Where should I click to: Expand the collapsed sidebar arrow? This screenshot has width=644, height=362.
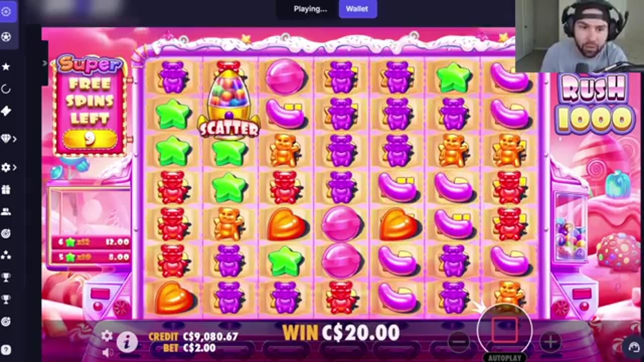click(44, 63)
